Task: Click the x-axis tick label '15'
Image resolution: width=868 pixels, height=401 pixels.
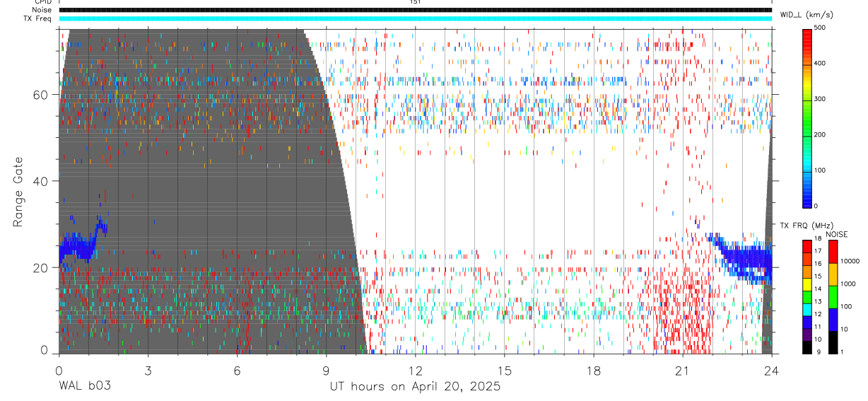Action: 504,370
